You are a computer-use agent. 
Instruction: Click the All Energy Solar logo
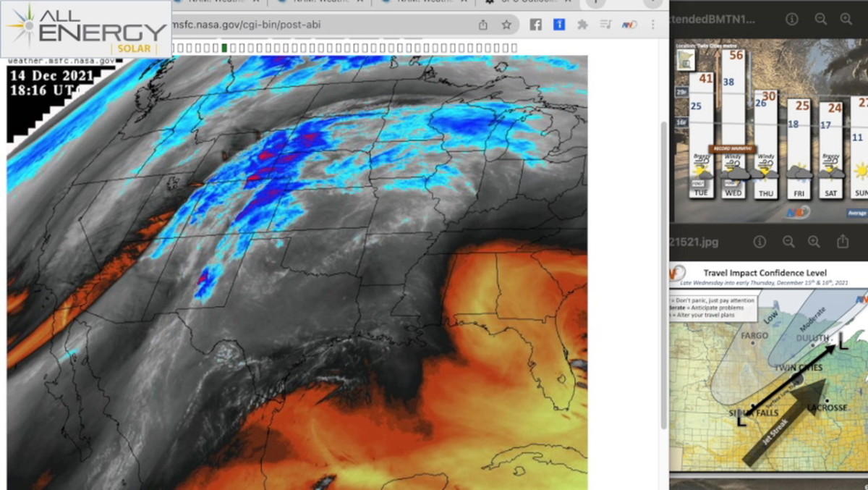(83, 28)
